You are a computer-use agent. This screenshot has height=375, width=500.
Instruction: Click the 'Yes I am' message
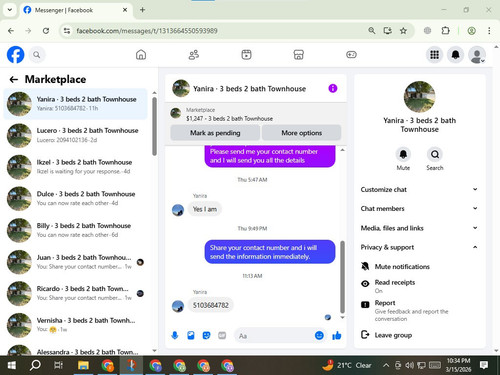pos(205,209)
